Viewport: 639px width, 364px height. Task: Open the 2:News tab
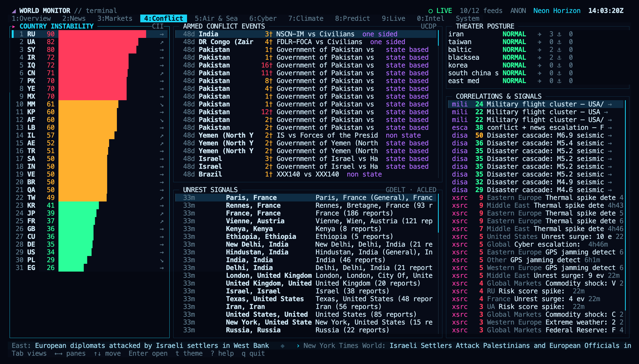(x=74, y=18)
